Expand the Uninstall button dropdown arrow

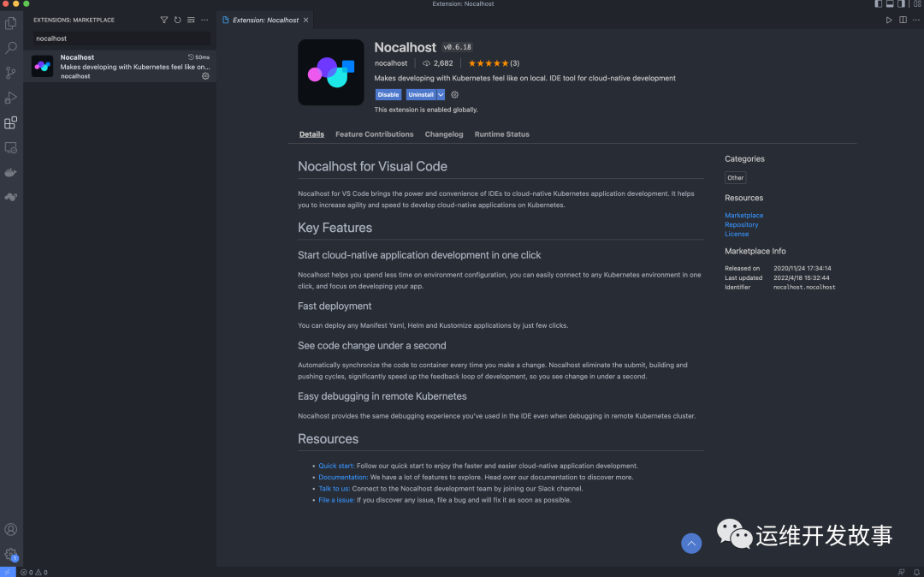point(441,94)
